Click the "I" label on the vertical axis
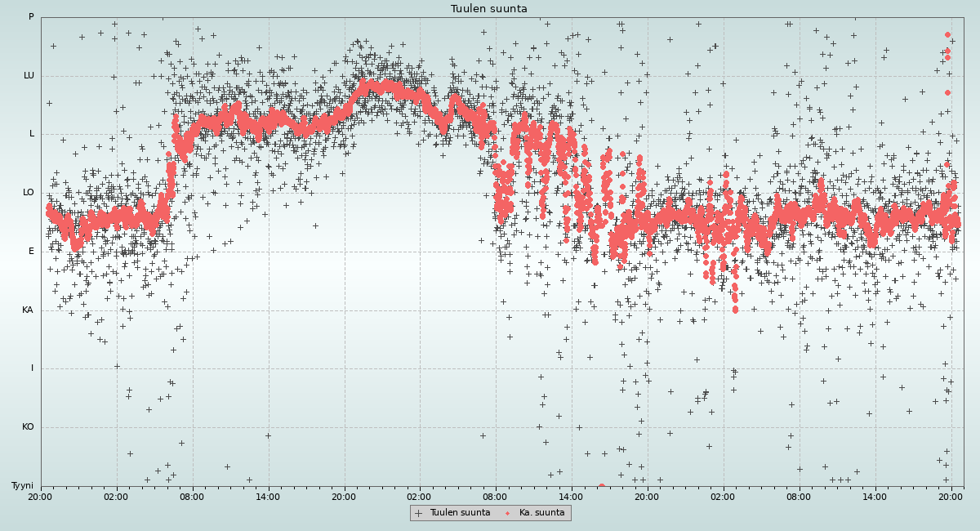The width and height of the screenshot is (980, 531). click(x=33, y=368)
